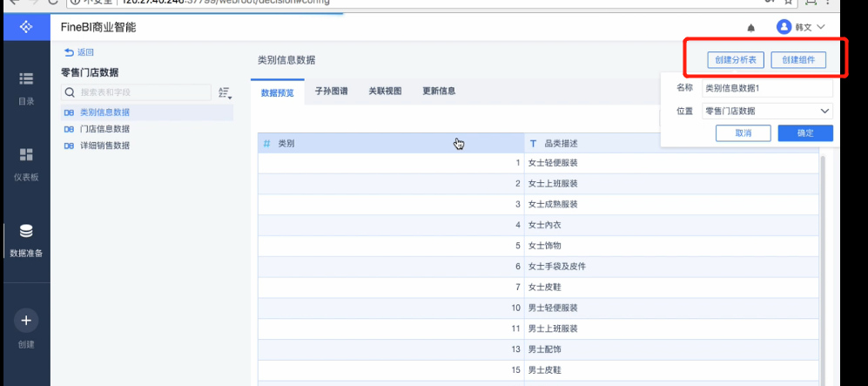Viewport: 868px width, 386px height.
Task: Switch to the 子孙图谱 tab
Action: 331,91
